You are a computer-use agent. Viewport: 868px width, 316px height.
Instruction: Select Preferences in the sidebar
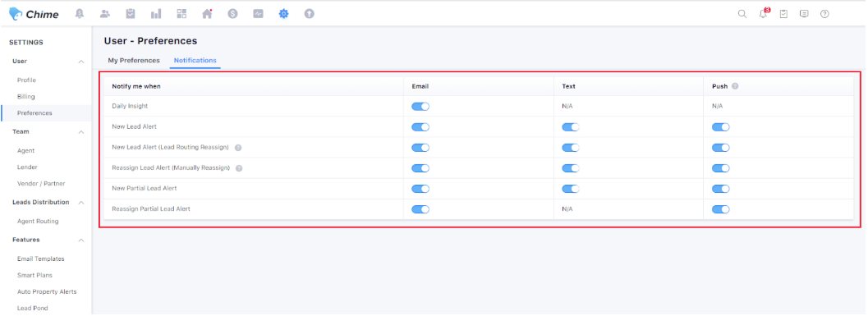coord(34,113)
